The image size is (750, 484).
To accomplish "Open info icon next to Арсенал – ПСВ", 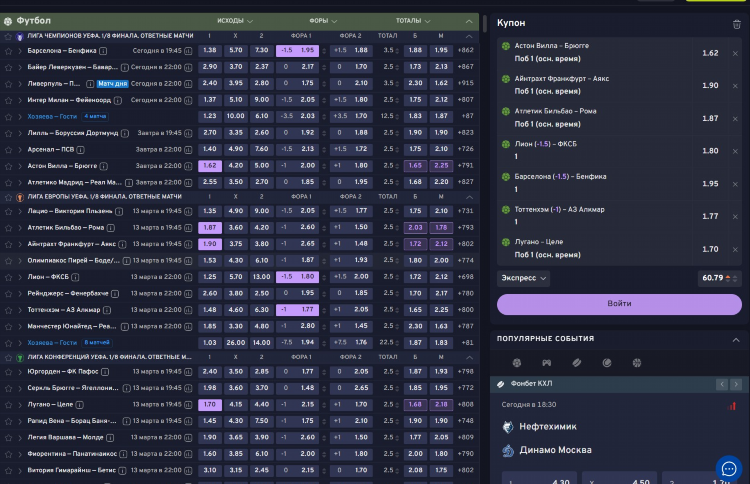I will [x=80, y=150].
